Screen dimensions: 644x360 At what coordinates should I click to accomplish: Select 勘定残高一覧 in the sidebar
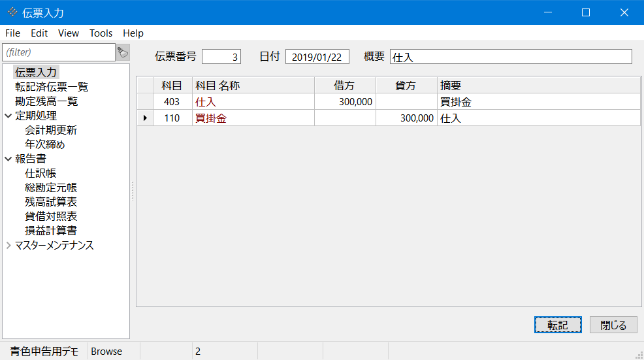click(46, 101)
